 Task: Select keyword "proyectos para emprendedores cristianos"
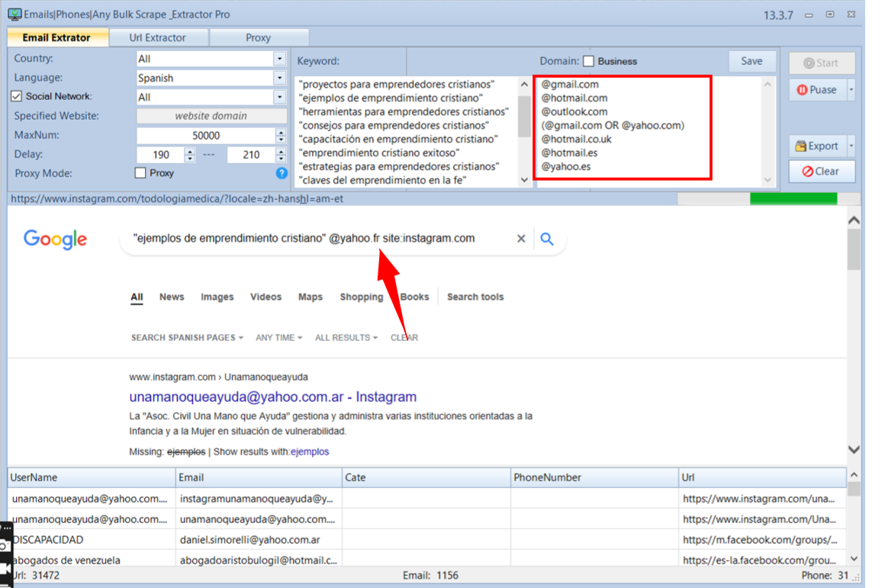pos(397,85)
